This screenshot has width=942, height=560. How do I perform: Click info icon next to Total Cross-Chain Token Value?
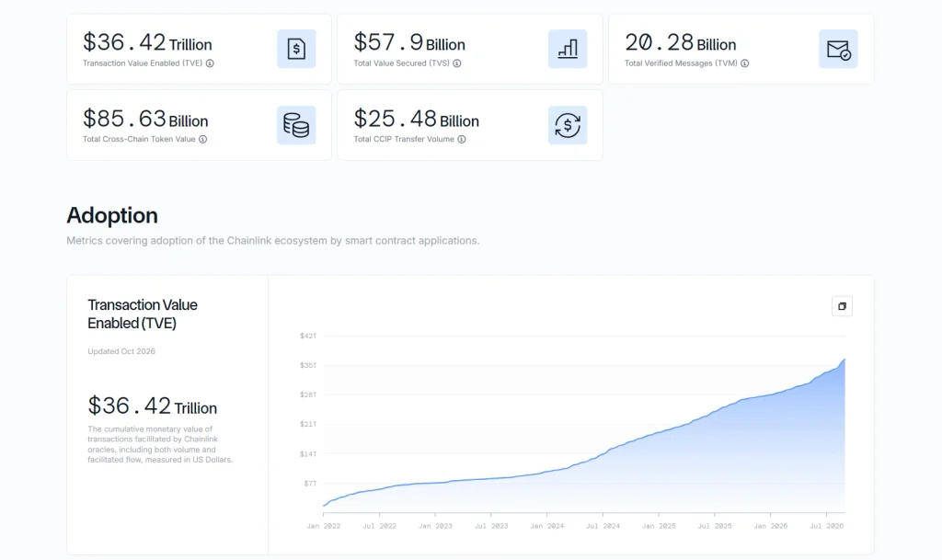point(202,139)
